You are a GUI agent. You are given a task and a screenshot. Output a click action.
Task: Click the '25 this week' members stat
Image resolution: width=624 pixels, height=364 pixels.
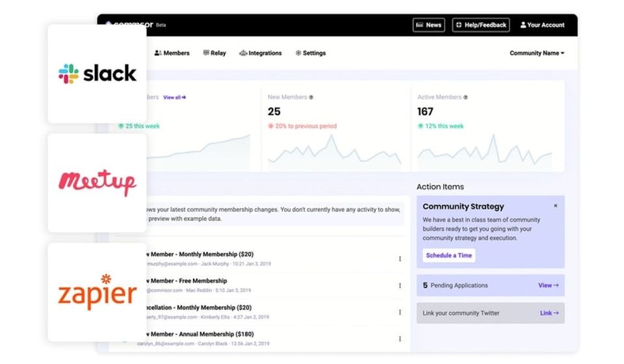(x=138, y=126)
